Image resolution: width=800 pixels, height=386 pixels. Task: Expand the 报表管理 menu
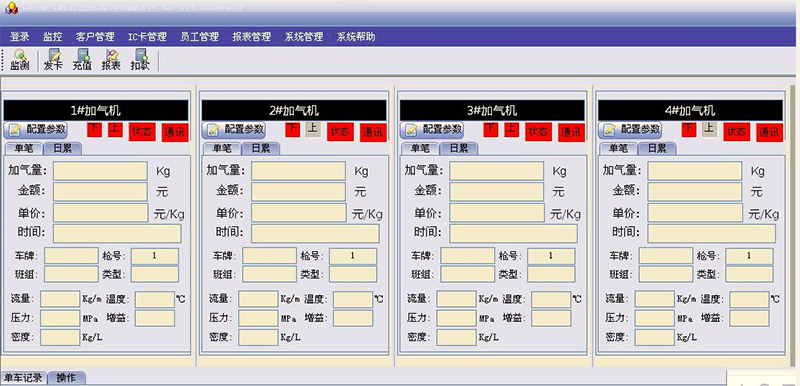(x=252, y=37)
